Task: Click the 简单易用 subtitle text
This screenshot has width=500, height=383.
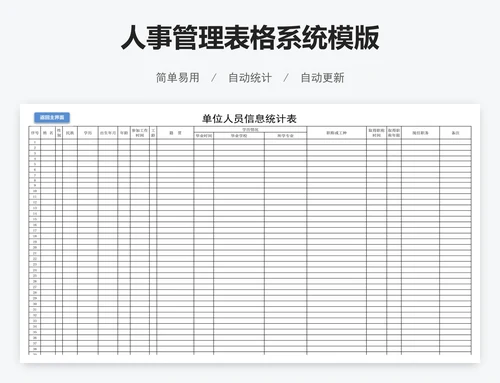Action: tap(178, 78)
